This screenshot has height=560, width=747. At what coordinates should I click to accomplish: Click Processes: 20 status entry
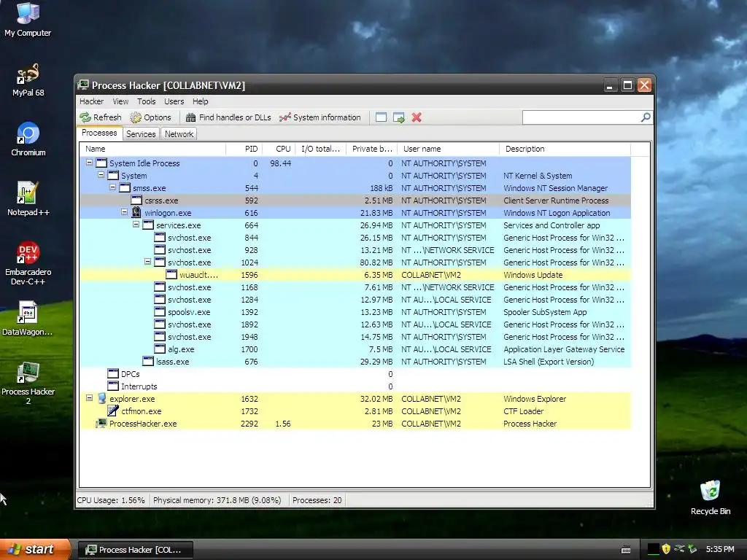coord(317,500)
